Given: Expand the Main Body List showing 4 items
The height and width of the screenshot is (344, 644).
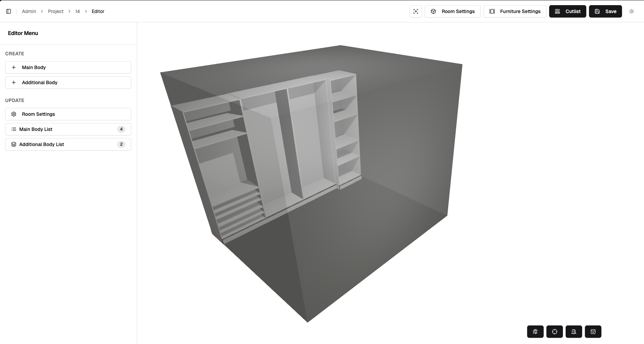Looking at the screenshot, I should [68, 129].
